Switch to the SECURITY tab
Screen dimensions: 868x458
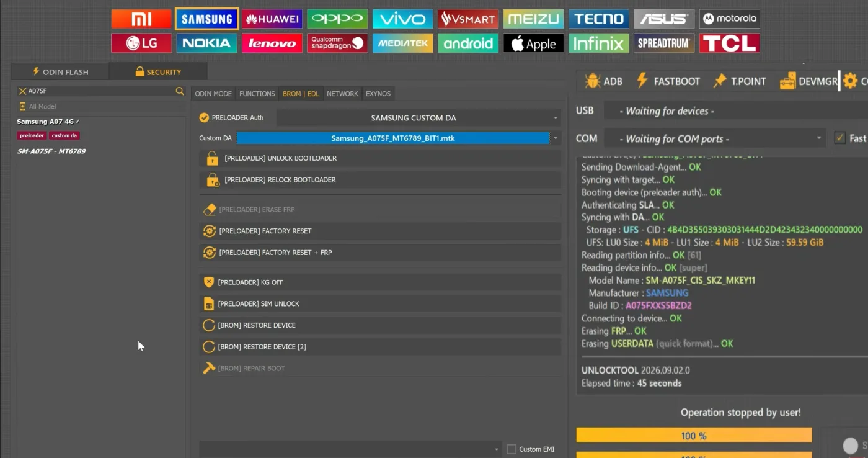click(158, 72)
